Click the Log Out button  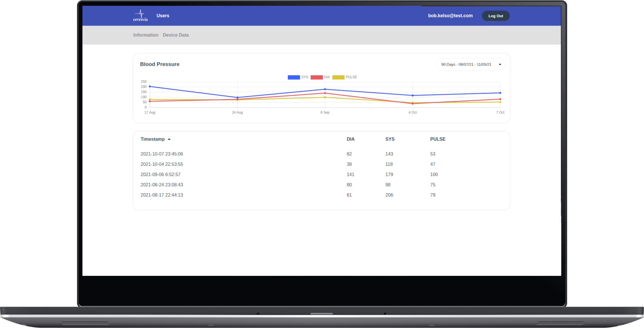[x=496, y=15]
